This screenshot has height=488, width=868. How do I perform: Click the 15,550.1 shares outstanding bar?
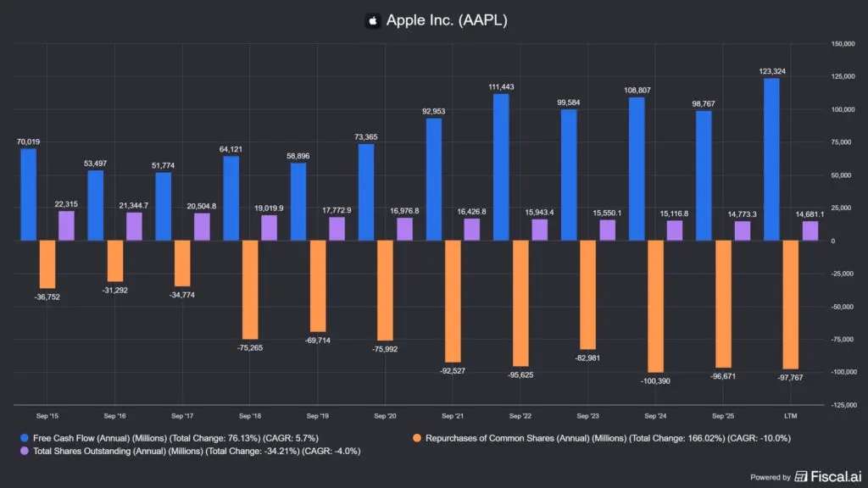click(x=607, y=230)
